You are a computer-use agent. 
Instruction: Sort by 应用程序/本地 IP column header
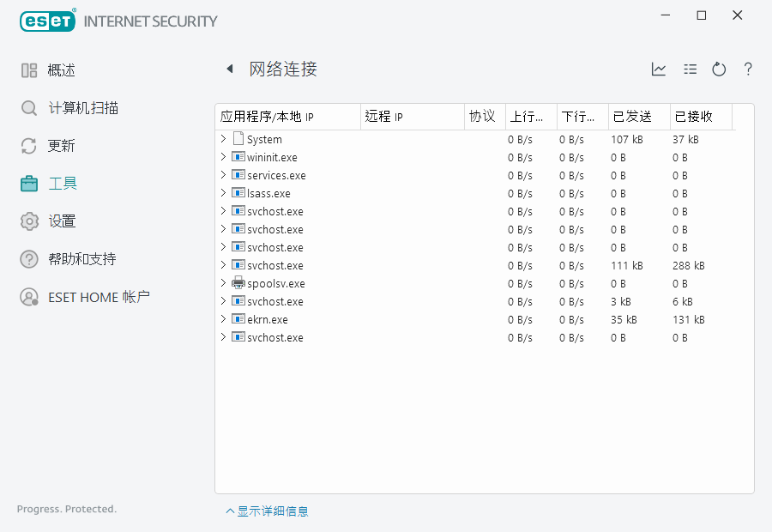coord(288,117)
